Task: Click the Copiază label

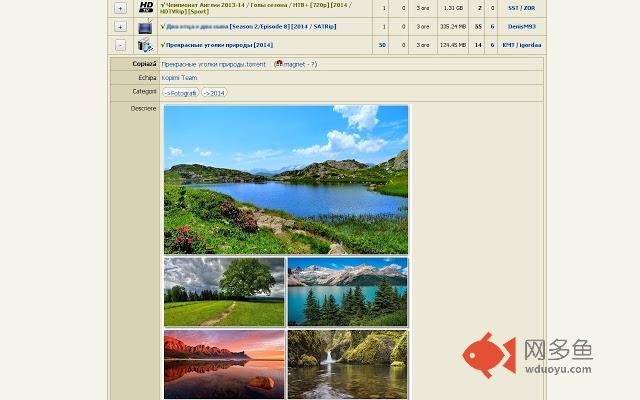Action: pos(144,64)
